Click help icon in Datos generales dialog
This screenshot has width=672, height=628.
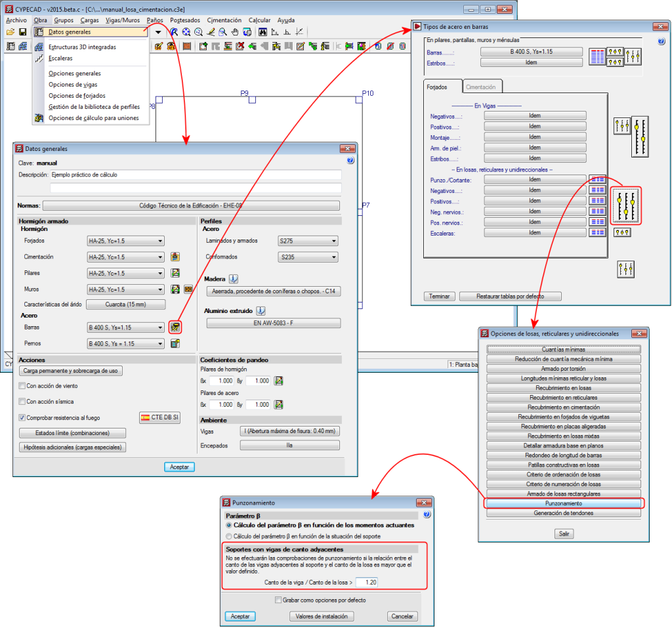(x=350, y=160)
